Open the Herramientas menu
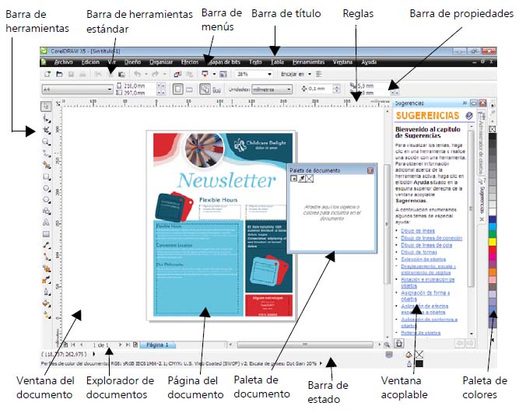 click(x=309, y=62)
